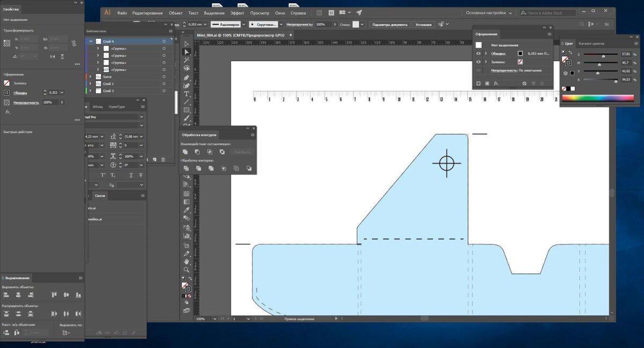Select the Type tool
Screen dimensions: 644x348
pyautogui.click(x=186, y=93)
